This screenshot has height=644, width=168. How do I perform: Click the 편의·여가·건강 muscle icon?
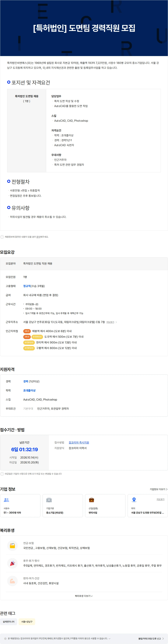tap(12, 581)
